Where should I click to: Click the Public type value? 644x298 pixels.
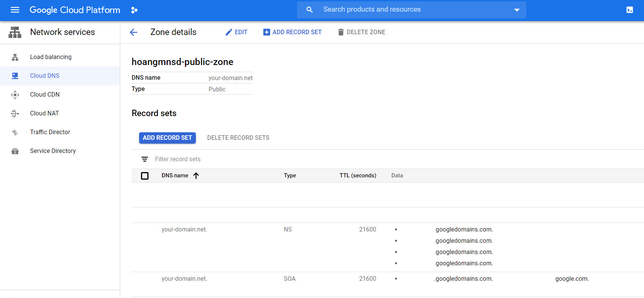(217, 89)
